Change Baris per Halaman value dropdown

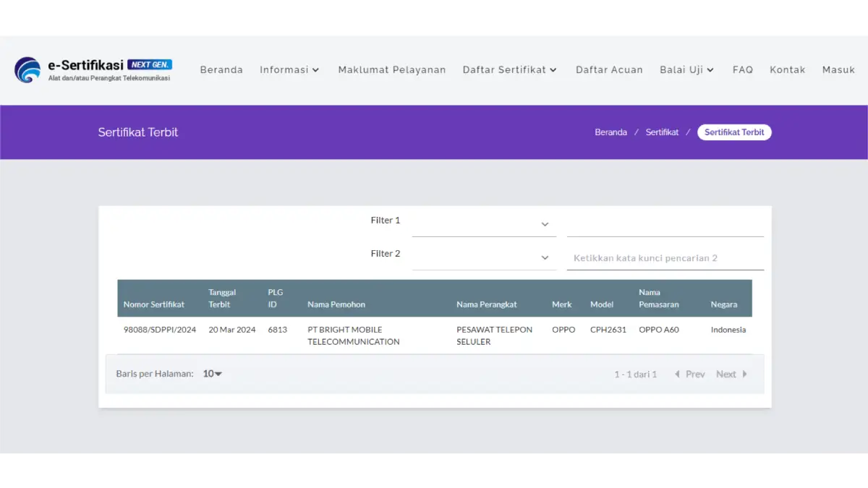pos(212,374)
